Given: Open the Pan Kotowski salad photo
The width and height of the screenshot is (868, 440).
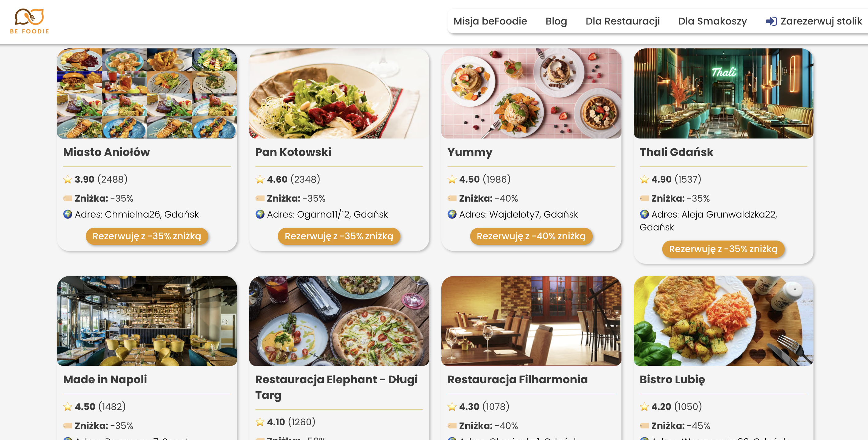Looking at the screenshot, I should pyautogui.click(x=339, y=93).
